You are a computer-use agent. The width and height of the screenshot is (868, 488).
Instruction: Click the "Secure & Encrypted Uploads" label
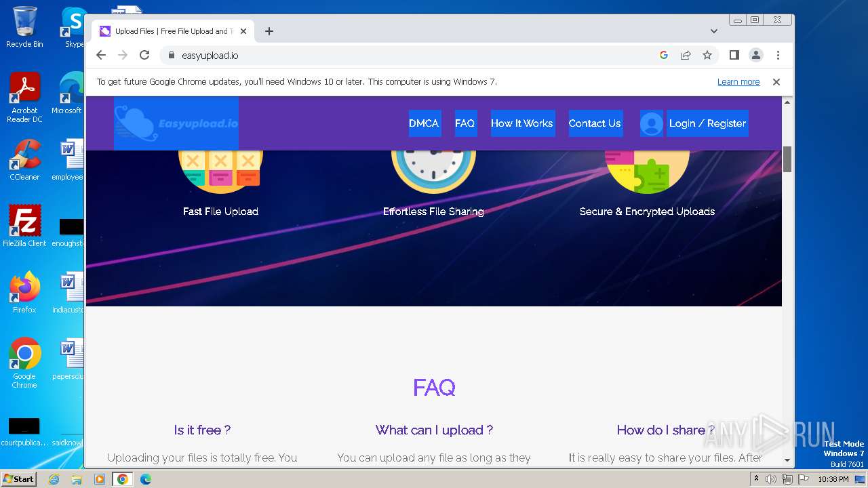coord(647,211)
